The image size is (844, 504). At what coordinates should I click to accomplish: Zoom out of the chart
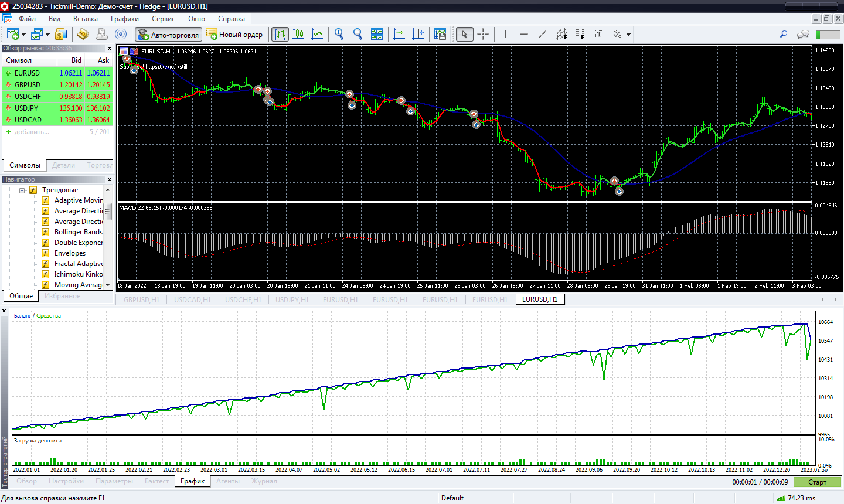pos(358,35)
